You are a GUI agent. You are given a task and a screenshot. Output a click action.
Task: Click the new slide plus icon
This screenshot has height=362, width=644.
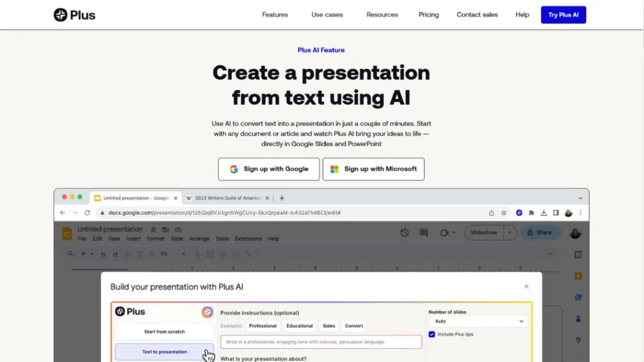tap(83, 254)
